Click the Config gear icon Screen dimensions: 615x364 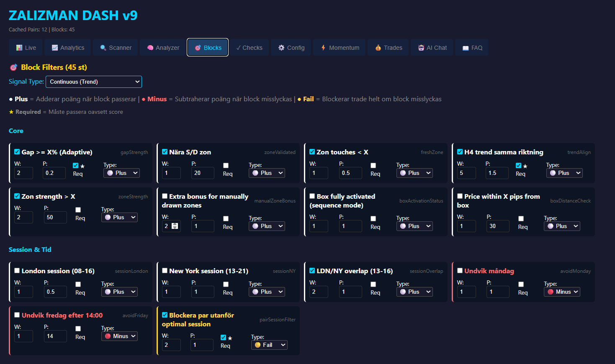click(281, 48)
